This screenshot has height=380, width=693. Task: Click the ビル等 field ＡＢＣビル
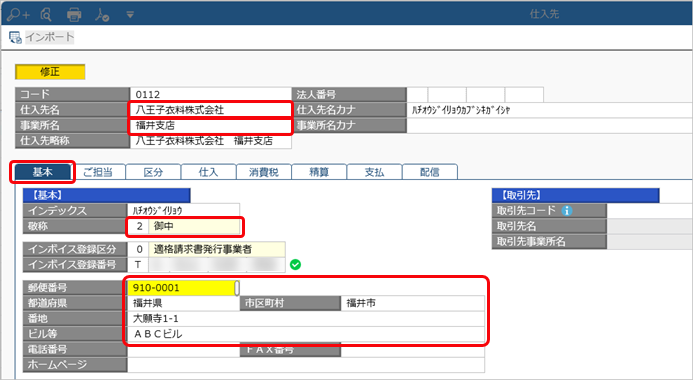tap(306, 334)
